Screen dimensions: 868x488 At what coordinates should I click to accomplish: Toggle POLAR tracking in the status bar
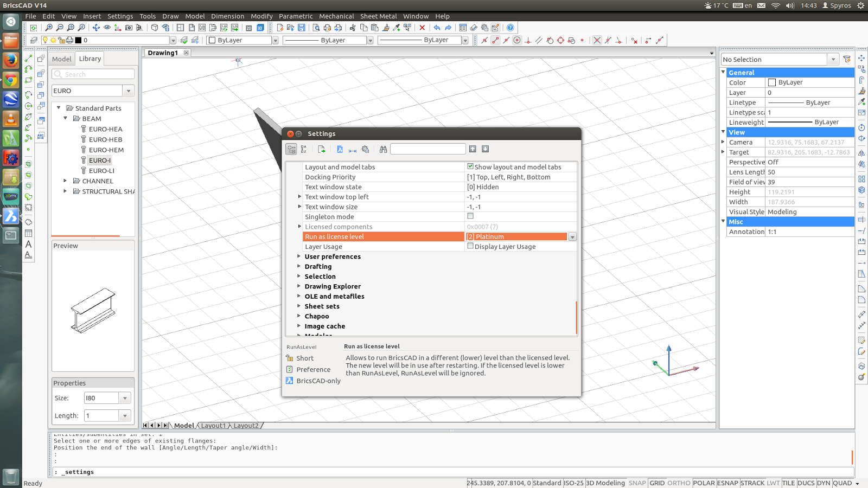[x=704, y=483]
